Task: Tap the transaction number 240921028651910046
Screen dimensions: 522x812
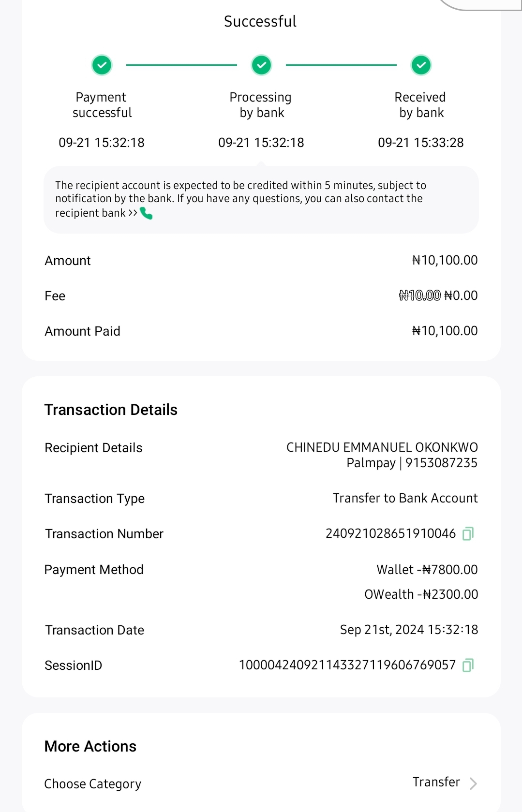Action: (390, 533)
